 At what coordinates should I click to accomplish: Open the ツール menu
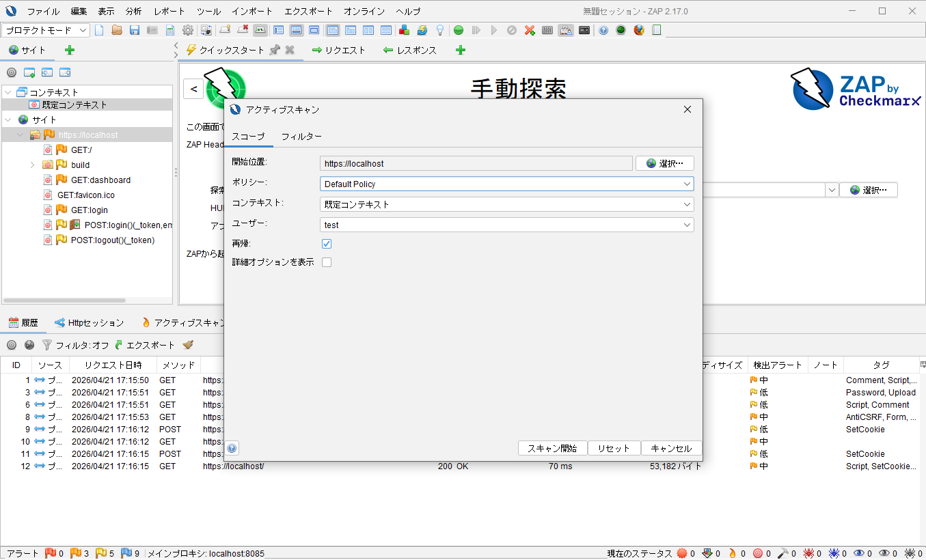point(208,12)
